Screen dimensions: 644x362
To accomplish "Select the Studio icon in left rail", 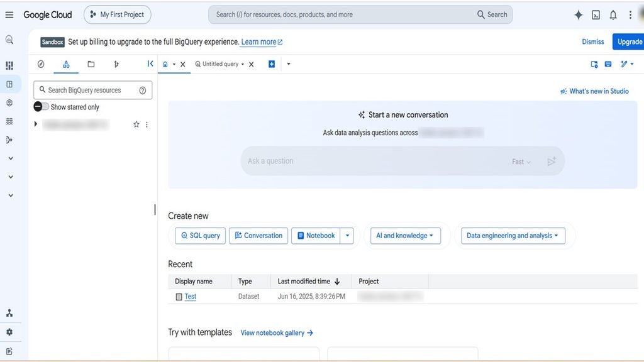I will (x=9, y=84).
